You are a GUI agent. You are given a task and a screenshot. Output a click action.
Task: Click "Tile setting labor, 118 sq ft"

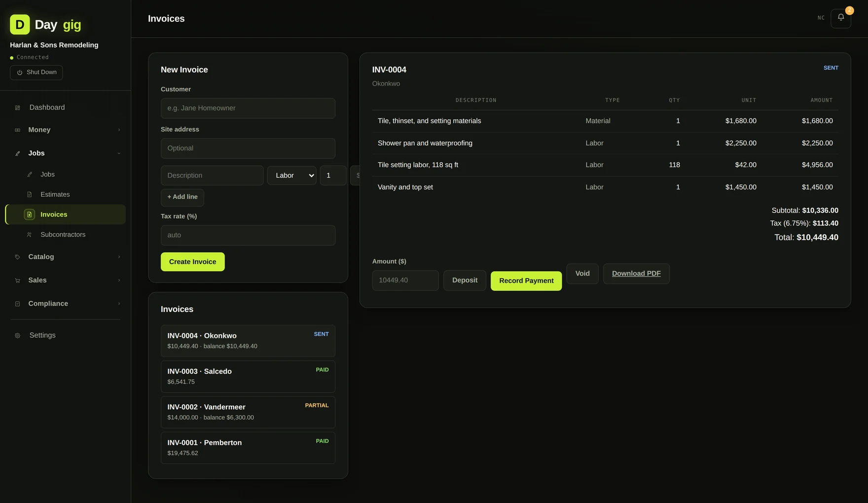(418, 165)
